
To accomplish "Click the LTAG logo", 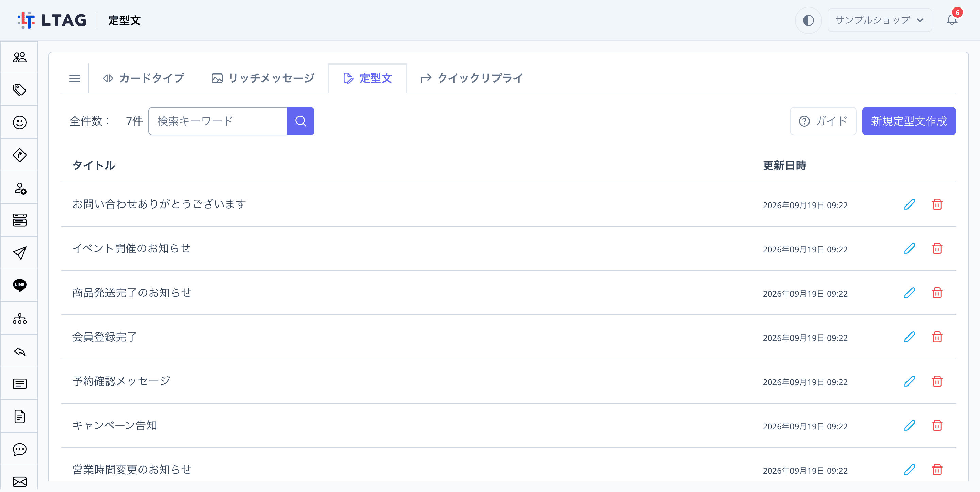I will point(52,20).
